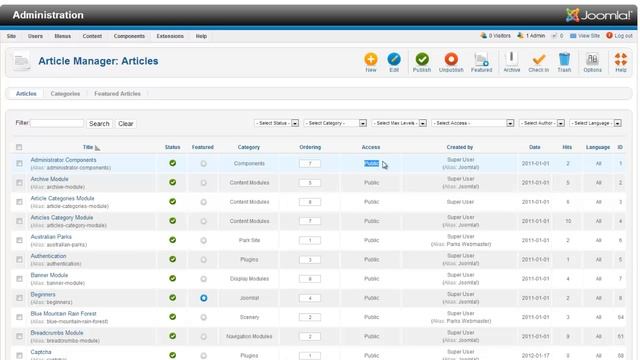This screenshot has height=360, width=640.
Task: Toggle featured state for Banner Module
Action: [x=203, y=279]
